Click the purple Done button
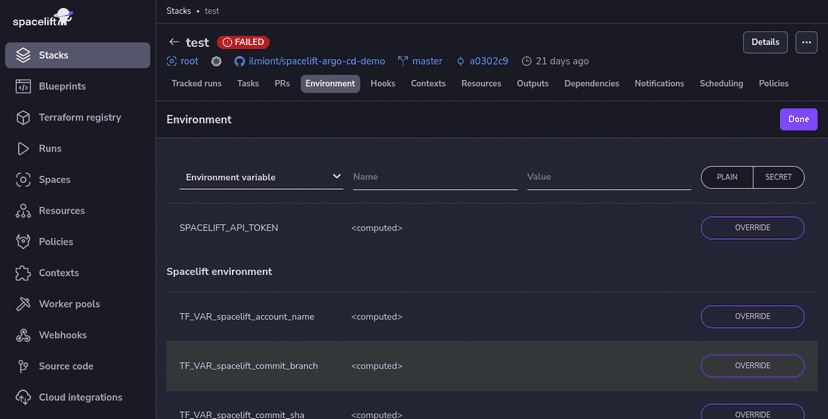 [x=797, y=119]
